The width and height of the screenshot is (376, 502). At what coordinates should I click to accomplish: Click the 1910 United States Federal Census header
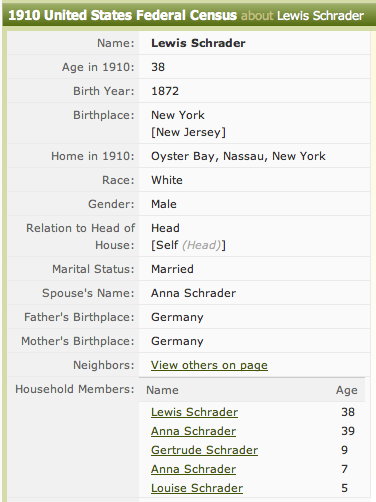(122, 15)
